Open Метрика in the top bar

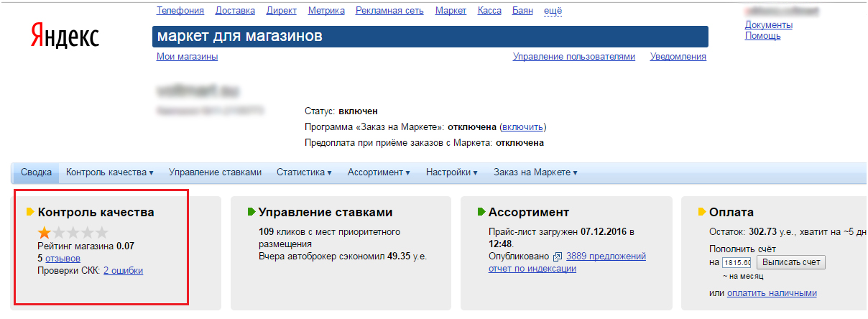point(326,11)
